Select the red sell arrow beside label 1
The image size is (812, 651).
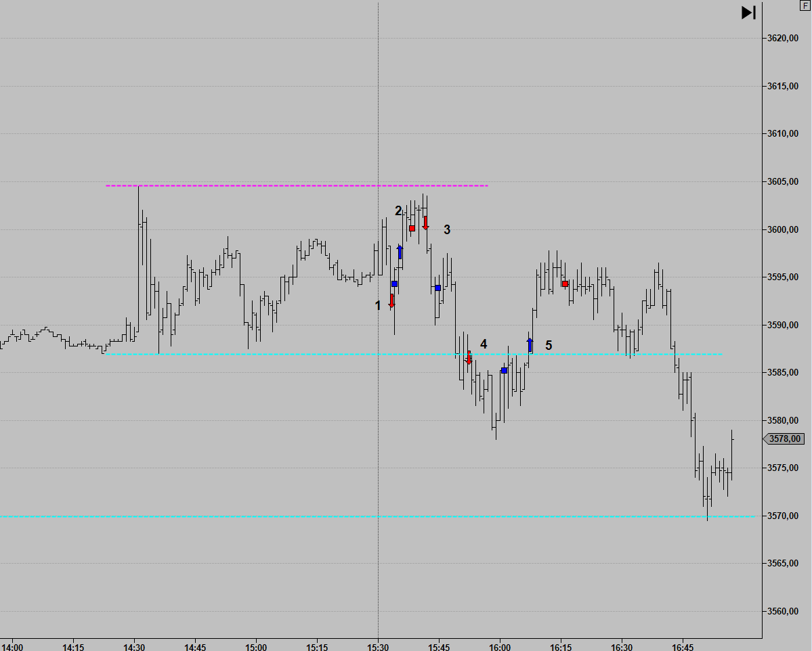[x=391, y=300]
